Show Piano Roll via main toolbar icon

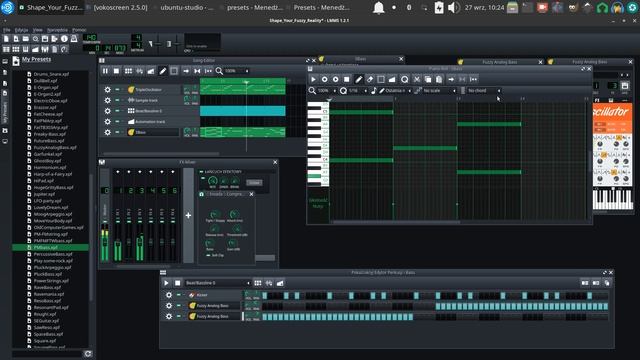tap(26, 49)
